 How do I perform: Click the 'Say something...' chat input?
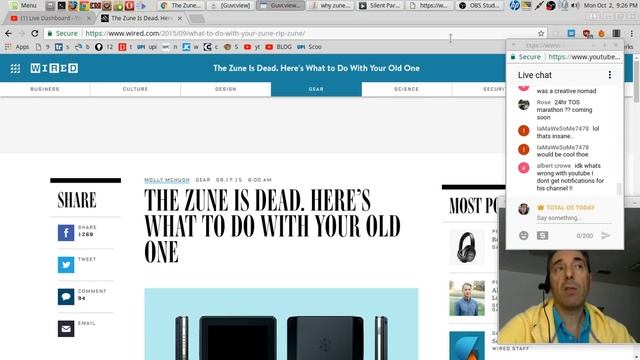click(x=574, y=218)
